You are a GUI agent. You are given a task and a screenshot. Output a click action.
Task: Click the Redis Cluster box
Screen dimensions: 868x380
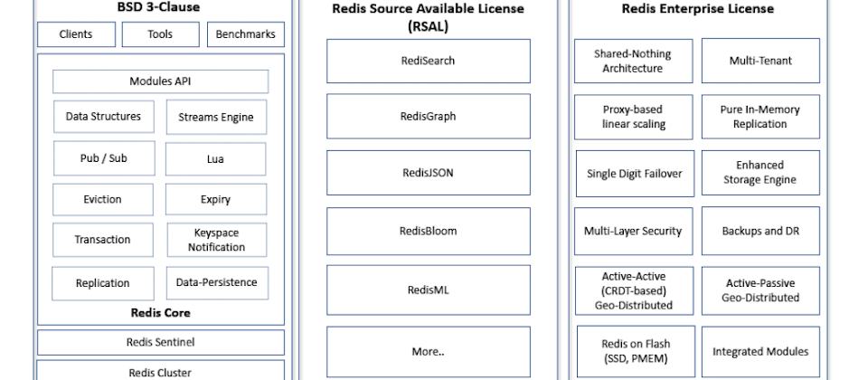coord(161,370)
